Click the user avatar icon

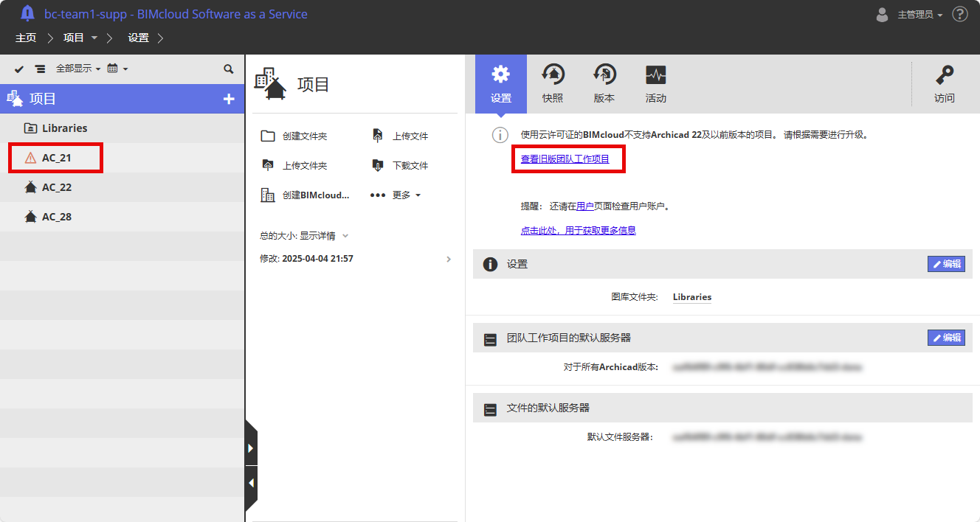882,14
